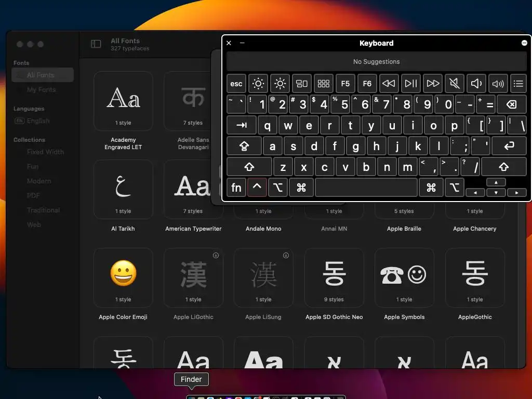The height and width of the screenshot is (399, 532).
Task: Select Al Tarikh font card
Action: tap(123, 189)
